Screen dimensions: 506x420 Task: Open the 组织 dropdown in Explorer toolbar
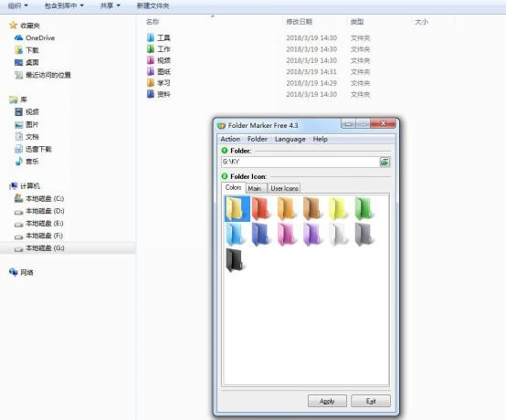(x=17, y=5)
